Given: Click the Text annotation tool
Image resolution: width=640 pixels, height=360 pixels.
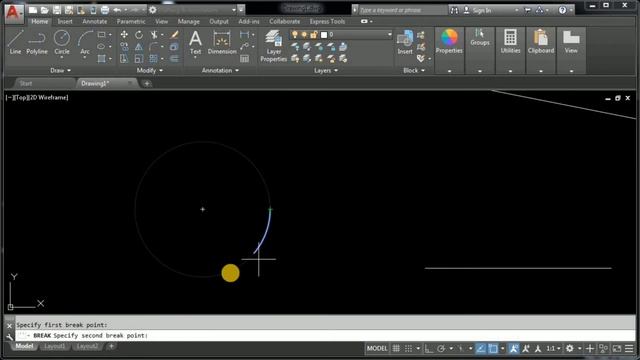Looking at the screenshot, I should (x=196, y=42).
